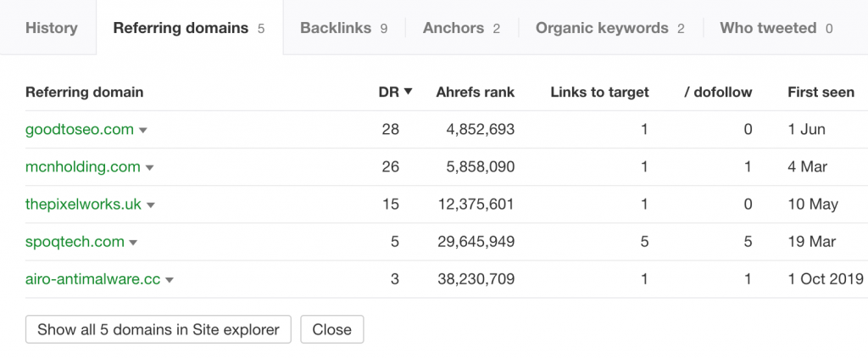Click the Close button
The width and height of the screenshot is (868, 359).
tap(332, 329)
